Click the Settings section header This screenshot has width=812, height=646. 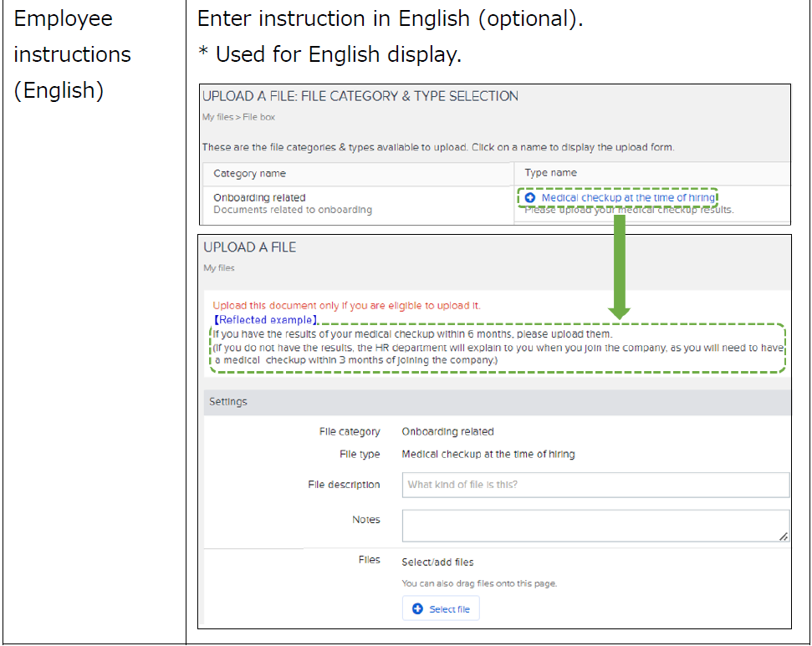click(x=228, y=402)
